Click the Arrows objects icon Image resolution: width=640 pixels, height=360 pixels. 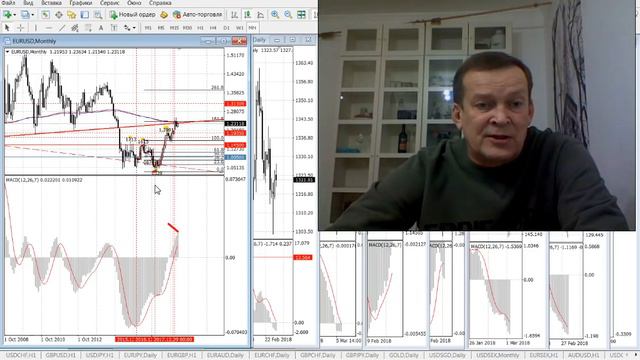[x=127, y=28]
